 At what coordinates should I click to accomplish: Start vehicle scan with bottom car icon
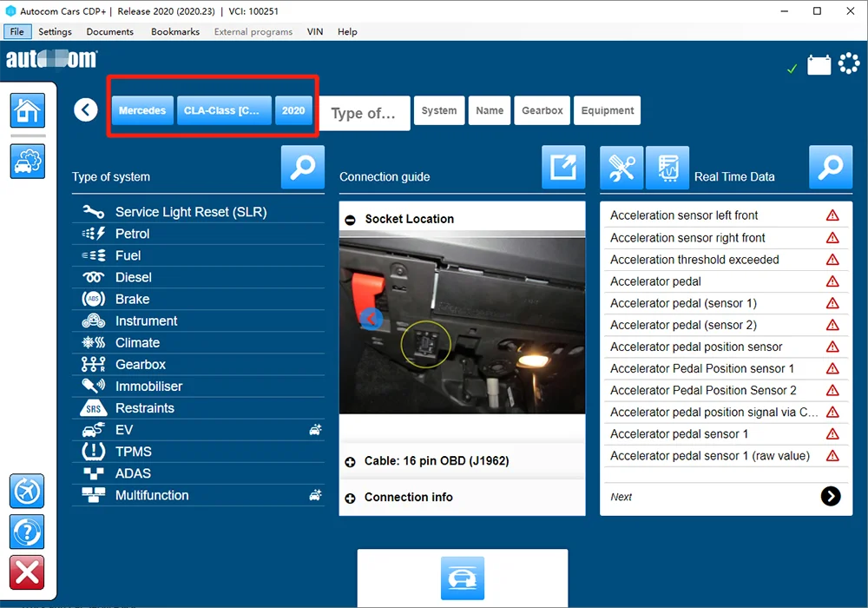tap(463, 578)
